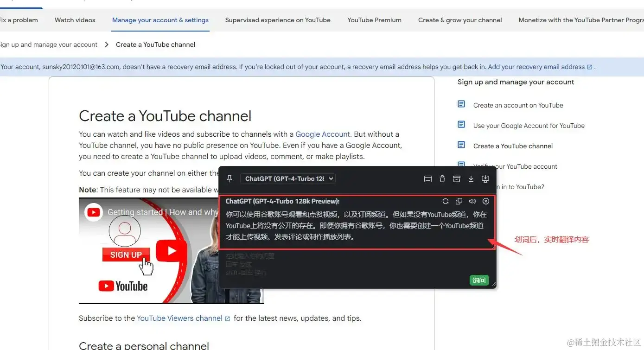644x350 pixels.
Task: Click the Create a YouTube channel breadcrumb
Action: [x=156, y=45]
